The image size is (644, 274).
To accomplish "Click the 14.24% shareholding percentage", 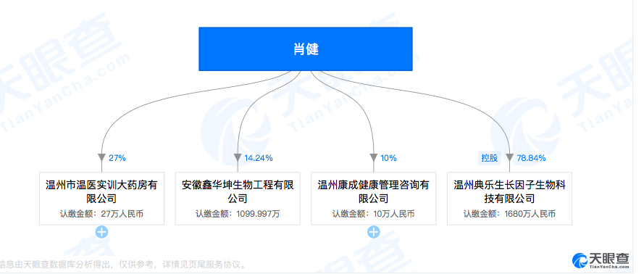I will click(x=259, y=158).
